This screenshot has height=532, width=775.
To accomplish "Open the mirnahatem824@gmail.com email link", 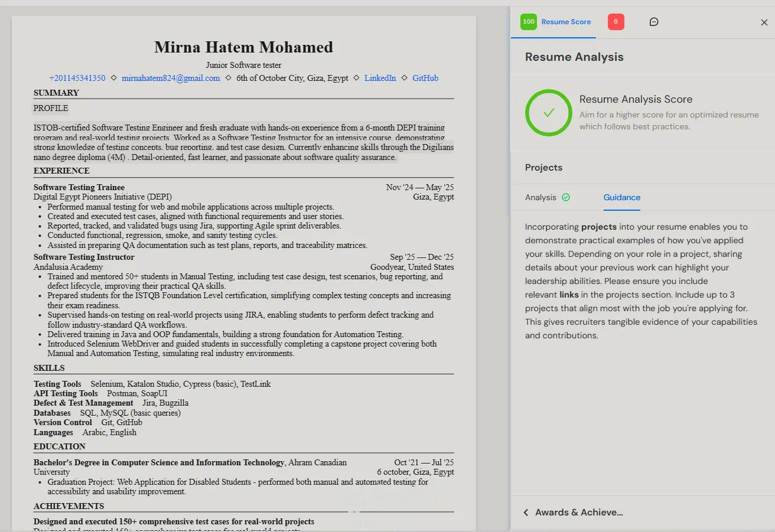I will click(171, 78).
